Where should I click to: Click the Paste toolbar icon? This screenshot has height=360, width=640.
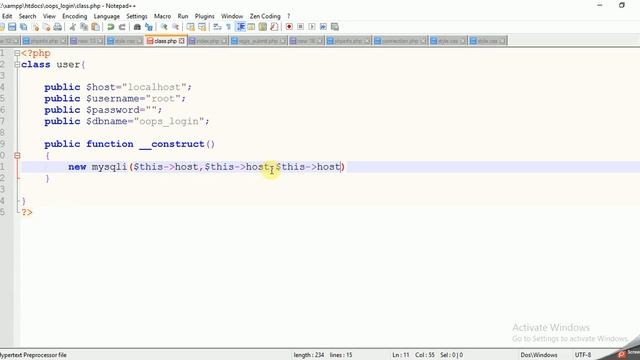click(96, 27)
